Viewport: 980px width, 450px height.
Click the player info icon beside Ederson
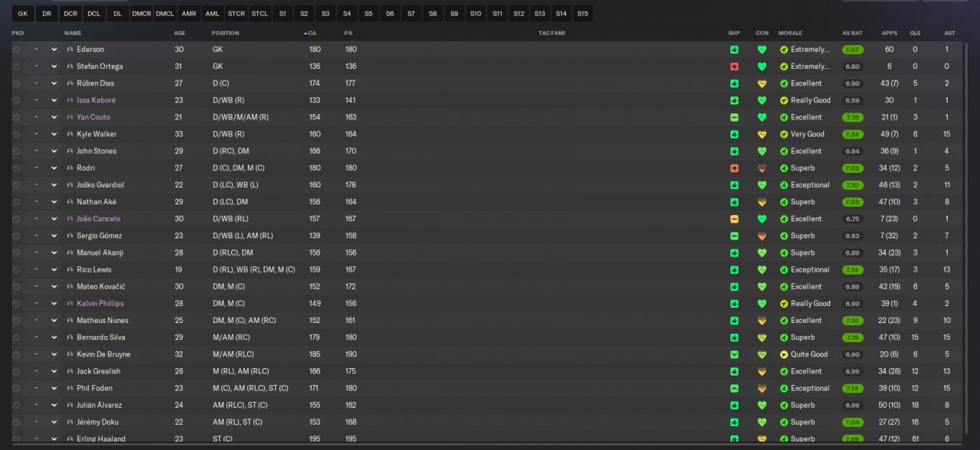pos(70,50)
